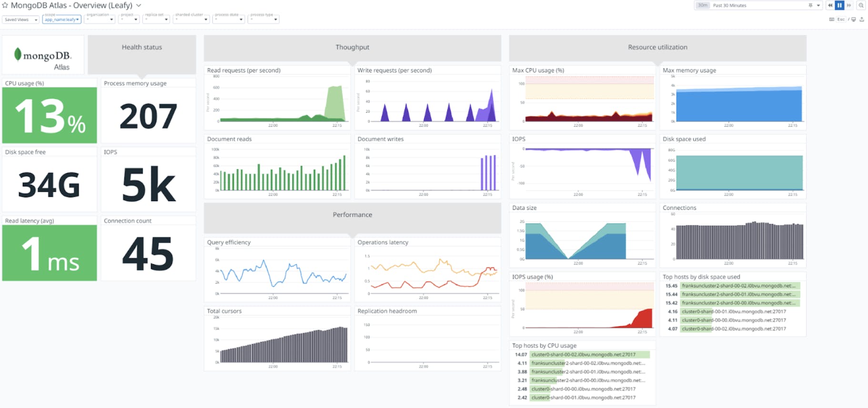Click the Read requests (per second) title

(243, 70)
